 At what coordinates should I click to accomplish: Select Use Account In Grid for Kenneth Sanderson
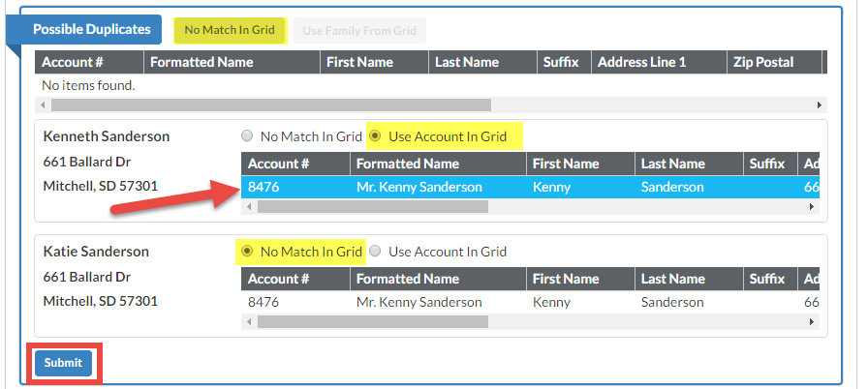pos(376,136)
